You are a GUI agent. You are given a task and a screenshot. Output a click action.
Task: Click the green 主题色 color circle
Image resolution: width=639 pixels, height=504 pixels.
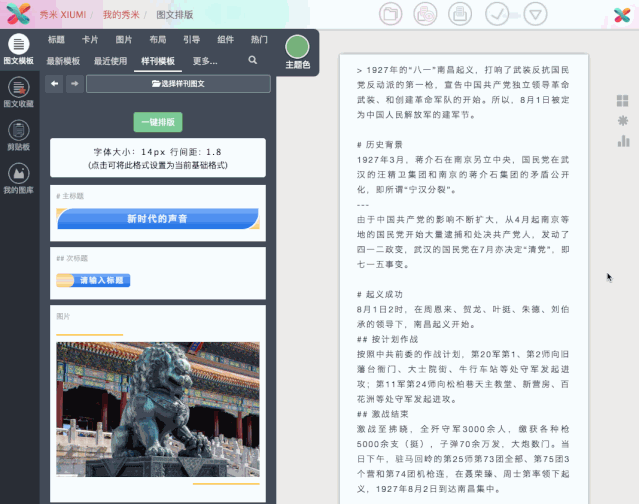(297, 47)
